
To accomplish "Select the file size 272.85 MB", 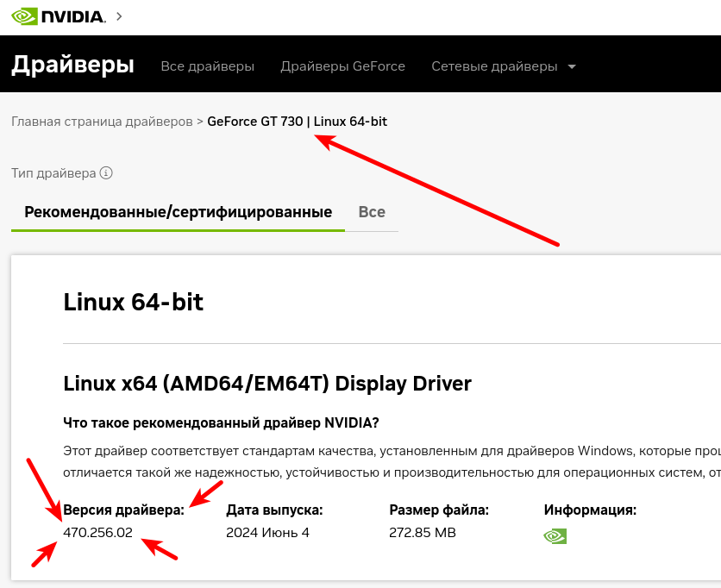I will click(x=422, y=532).
